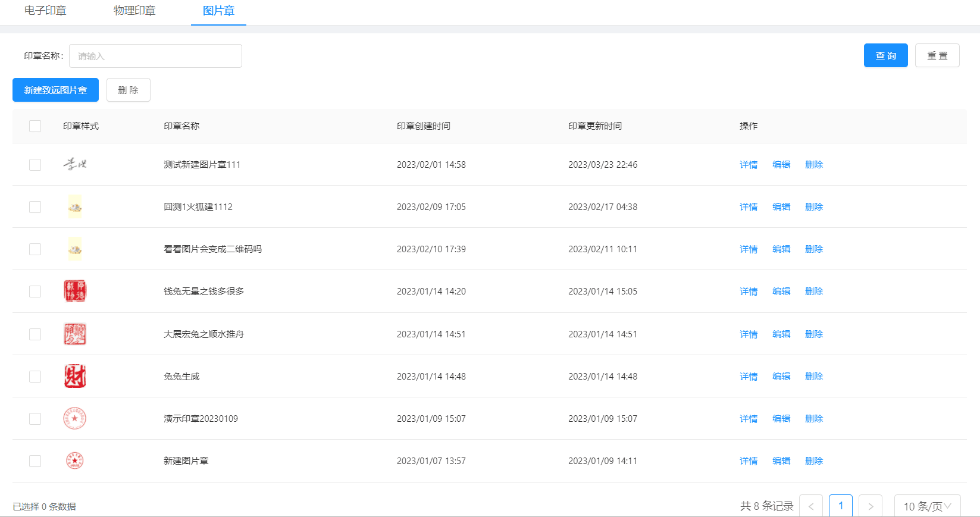Click 删除 for 新建图片章
The image size is (980, 517).
(x=814, y=461)
